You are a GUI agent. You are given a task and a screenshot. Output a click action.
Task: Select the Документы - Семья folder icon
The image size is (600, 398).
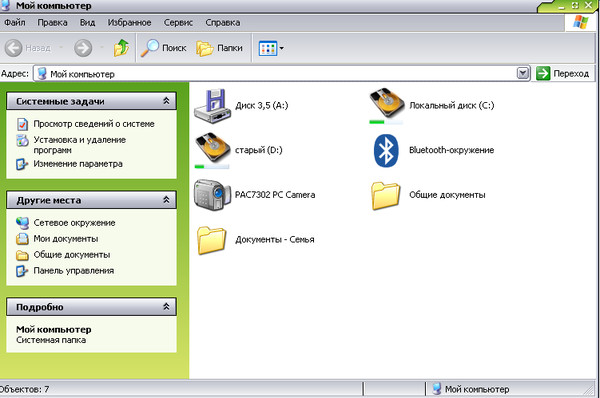coord(212,240)
